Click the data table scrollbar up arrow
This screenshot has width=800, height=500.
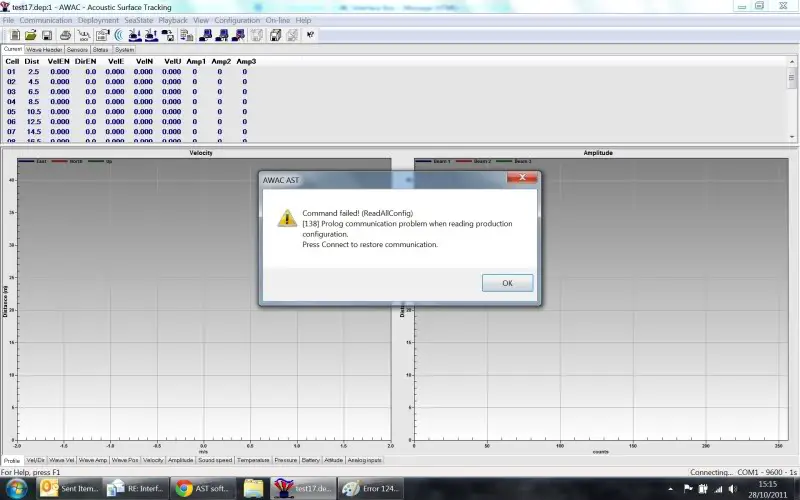(x=792, y=62)
